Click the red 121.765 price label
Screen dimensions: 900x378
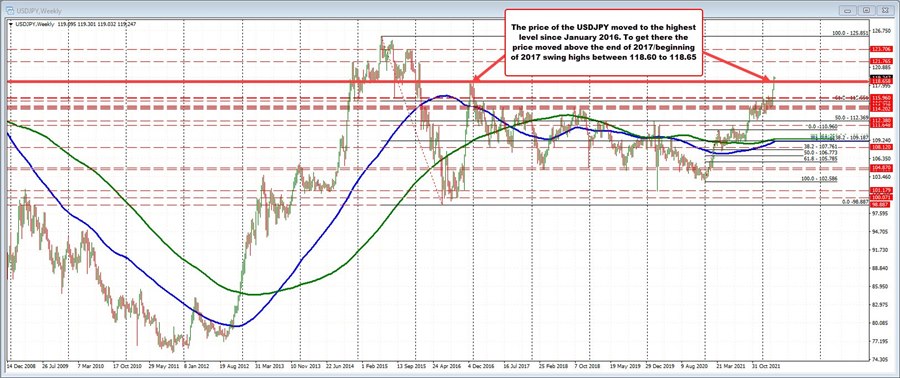(881, 61)
